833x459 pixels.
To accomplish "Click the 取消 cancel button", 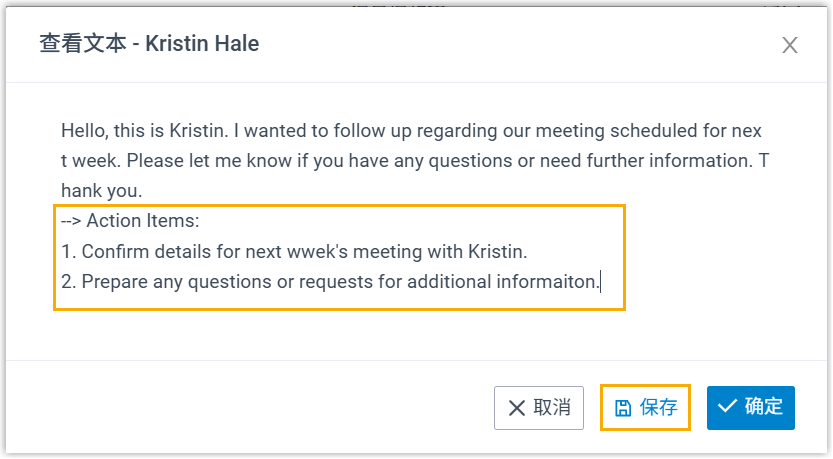I will tap(539, 407).
